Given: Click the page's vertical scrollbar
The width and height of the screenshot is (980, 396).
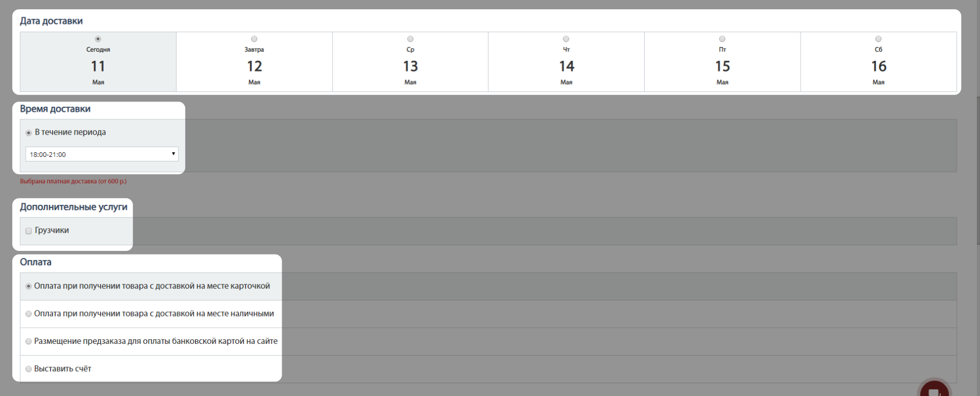Looking at the screenshot, I should [977, 170].
